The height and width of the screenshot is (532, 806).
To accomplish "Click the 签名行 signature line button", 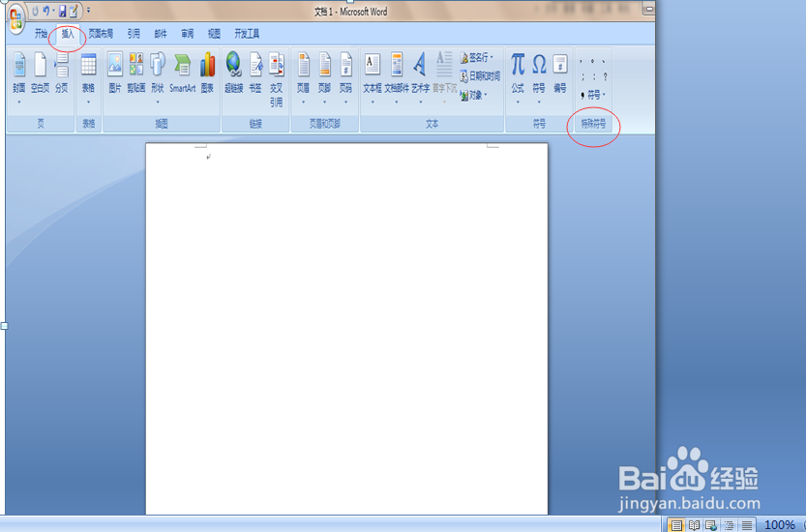I will pos(474,58).
